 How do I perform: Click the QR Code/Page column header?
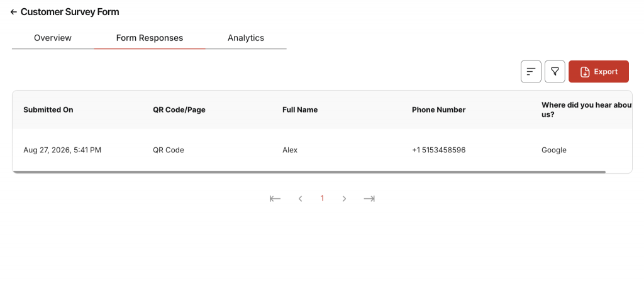click(179, 110)
